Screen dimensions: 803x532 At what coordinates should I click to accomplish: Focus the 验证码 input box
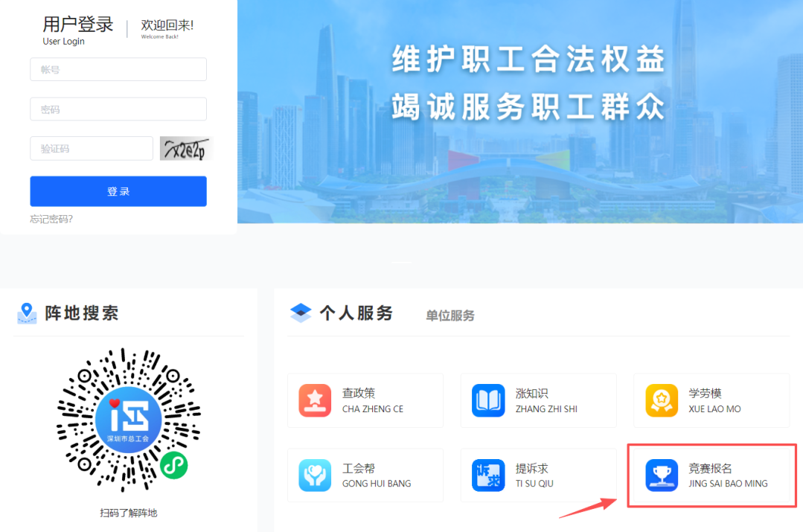(92, 149)
